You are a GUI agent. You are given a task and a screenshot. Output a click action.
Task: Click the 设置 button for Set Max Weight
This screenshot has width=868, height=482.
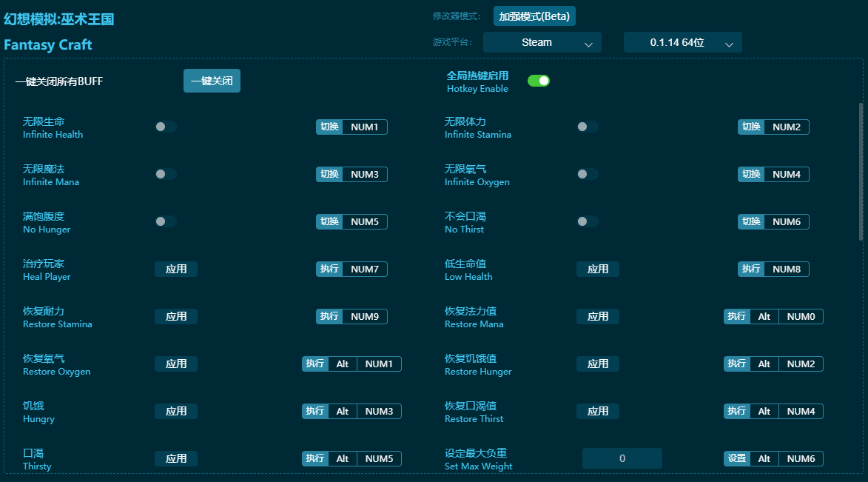[736, 458]
